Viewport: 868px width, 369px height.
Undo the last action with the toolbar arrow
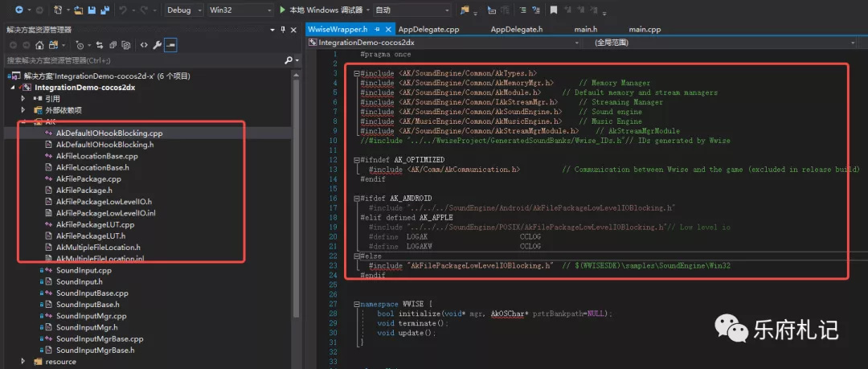pos(124,10)
